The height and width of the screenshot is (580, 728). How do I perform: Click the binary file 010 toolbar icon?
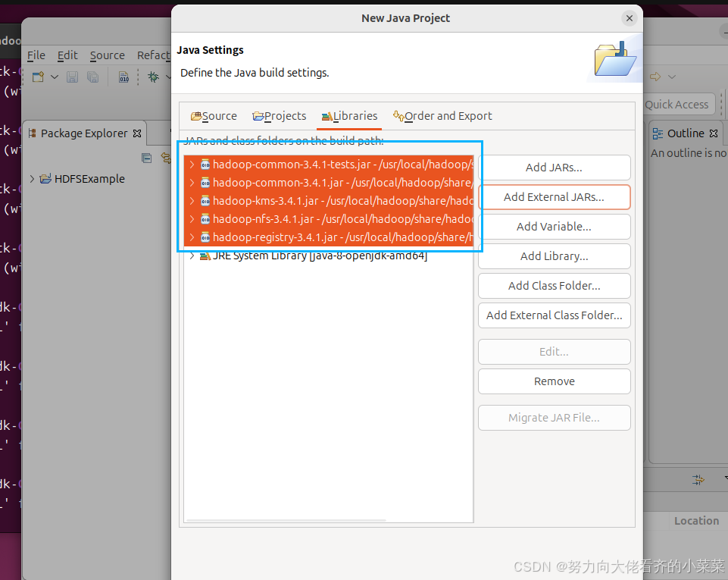click(x=123, y=77)
